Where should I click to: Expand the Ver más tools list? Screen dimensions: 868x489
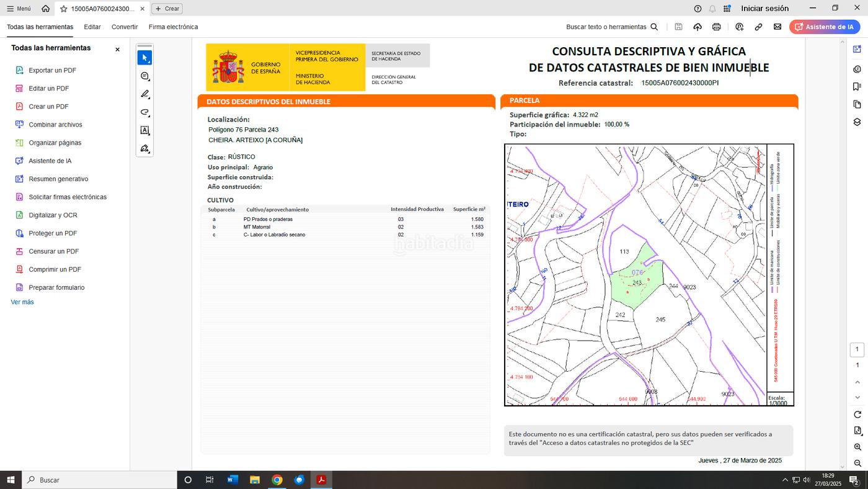[x=22, y=302]
